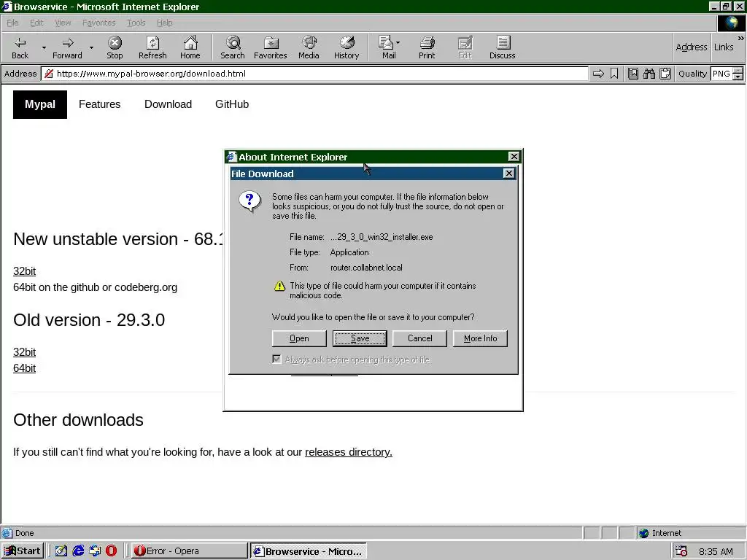
Task: Increase Quality with the stepper up arrow
Action: pos(738,71)
